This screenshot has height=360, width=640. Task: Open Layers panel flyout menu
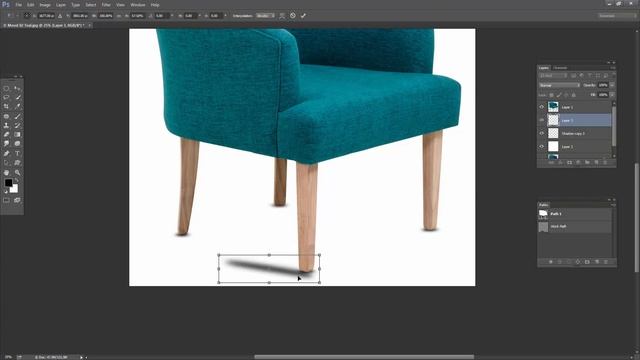point(613,68)
